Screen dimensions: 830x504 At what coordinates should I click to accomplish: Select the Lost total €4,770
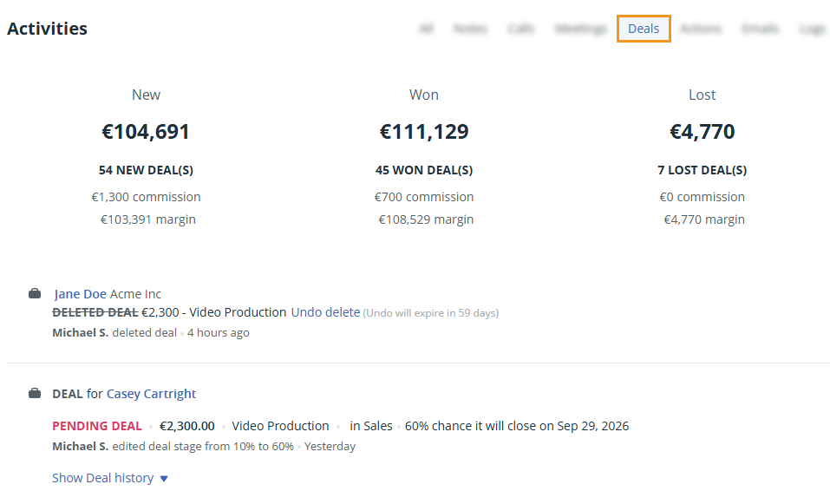click(x=703, y=132)
